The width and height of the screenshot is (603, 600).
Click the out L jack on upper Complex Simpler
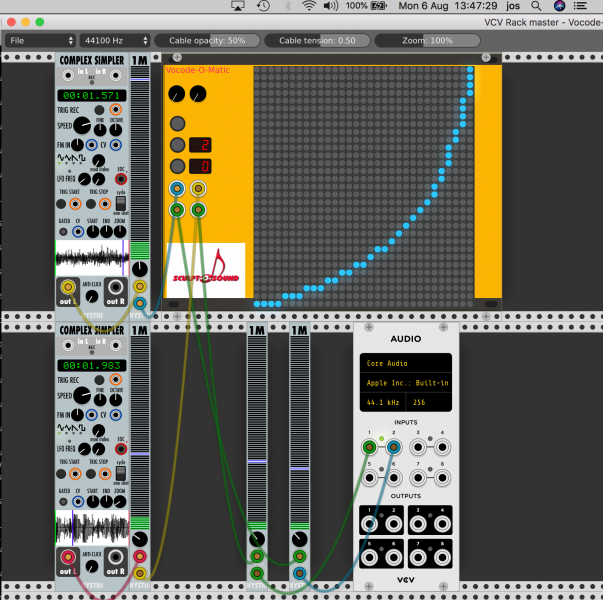(68, 287)
